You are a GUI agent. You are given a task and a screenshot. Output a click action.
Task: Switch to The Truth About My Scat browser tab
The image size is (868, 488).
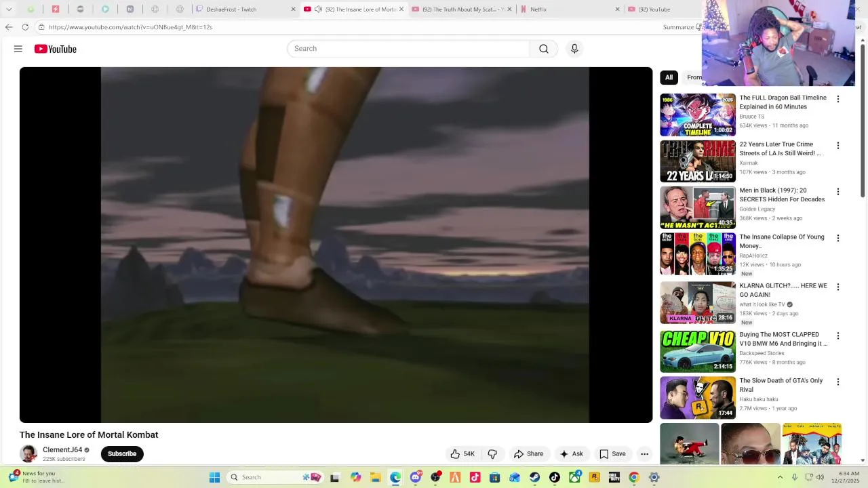coord(461,9)
